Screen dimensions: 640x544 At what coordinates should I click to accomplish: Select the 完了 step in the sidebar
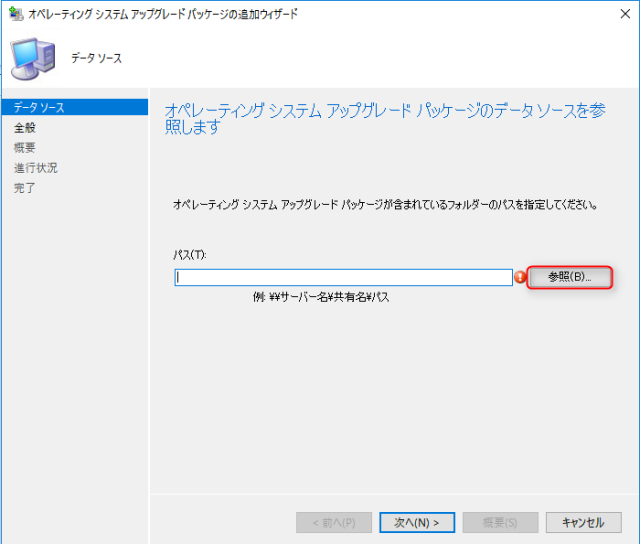(x=25, y=188)
